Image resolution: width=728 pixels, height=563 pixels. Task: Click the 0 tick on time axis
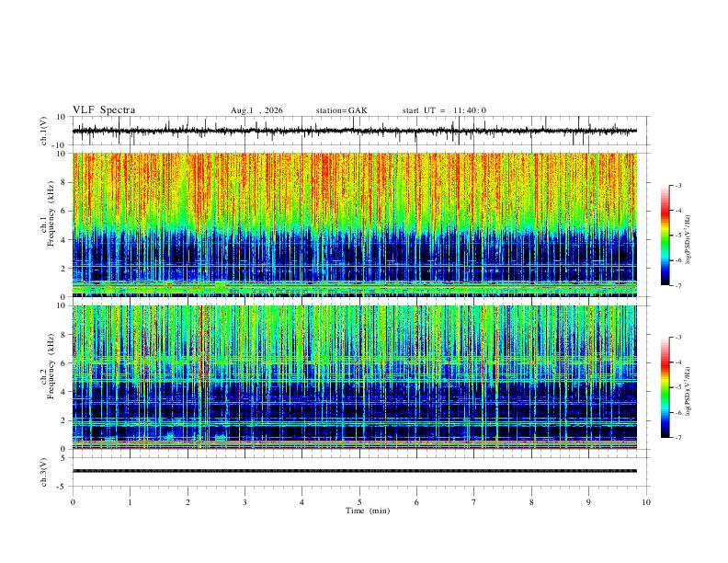tap(73, 502)
